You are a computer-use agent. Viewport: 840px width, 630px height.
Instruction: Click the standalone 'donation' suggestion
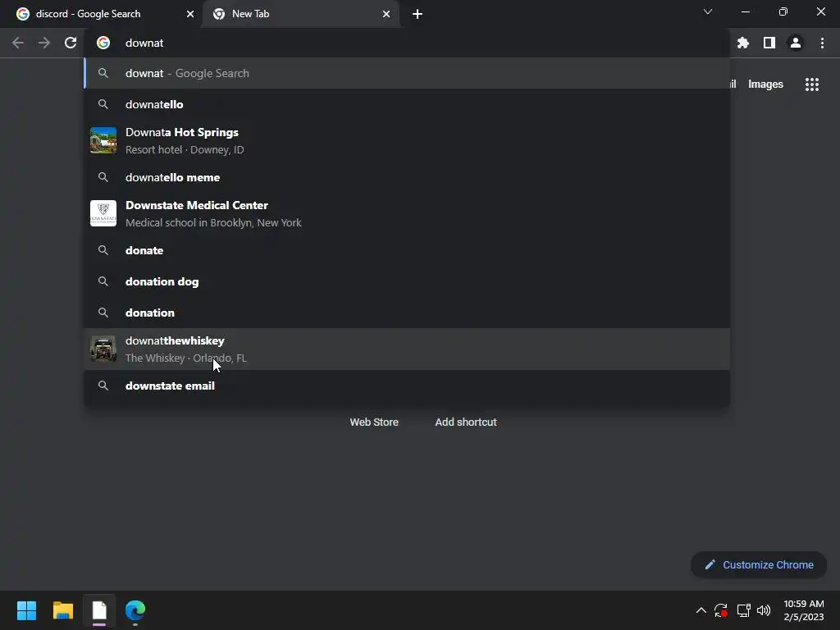tap(407, 313)
